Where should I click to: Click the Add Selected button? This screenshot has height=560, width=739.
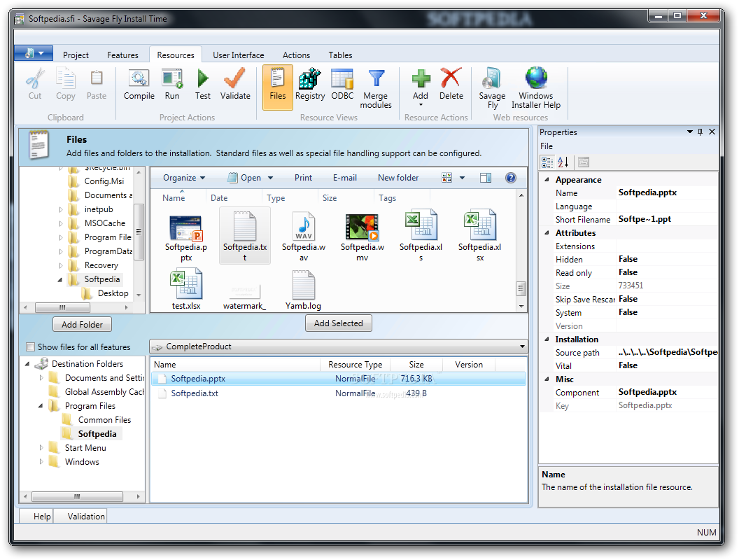tap(339, 323)
